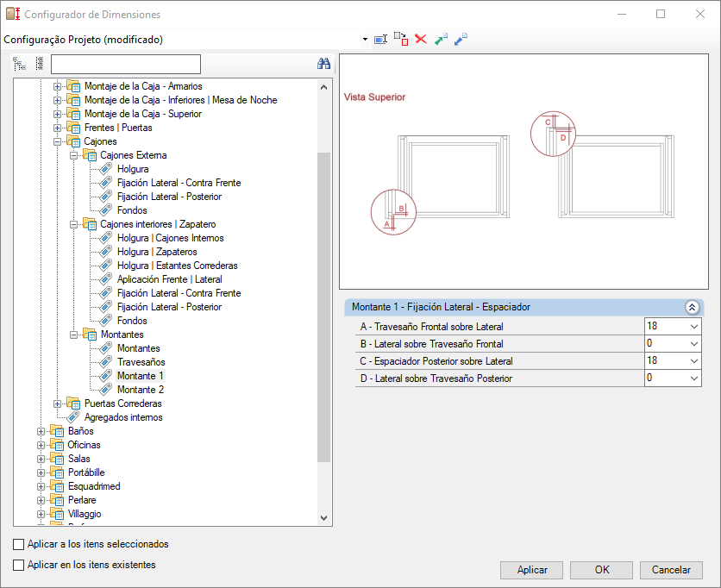Open the A - Travesaño Frontal sobre Lateral dropdown

click(x=694, y=327)
